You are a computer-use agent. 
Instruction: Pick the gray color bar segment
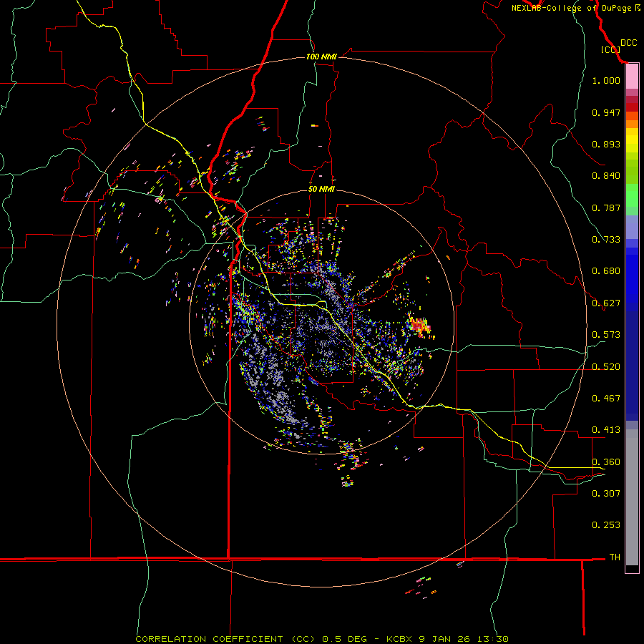(632, 497)
